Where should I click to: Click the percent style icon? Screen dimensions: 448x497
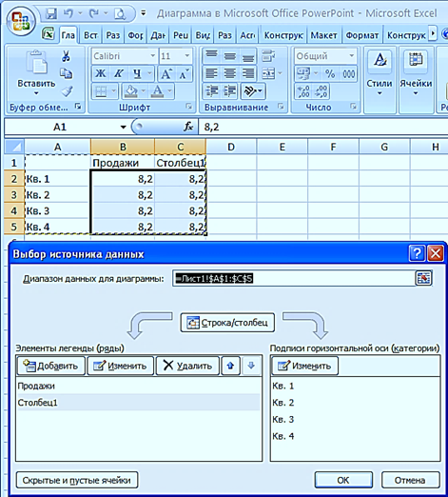(330, 74)
